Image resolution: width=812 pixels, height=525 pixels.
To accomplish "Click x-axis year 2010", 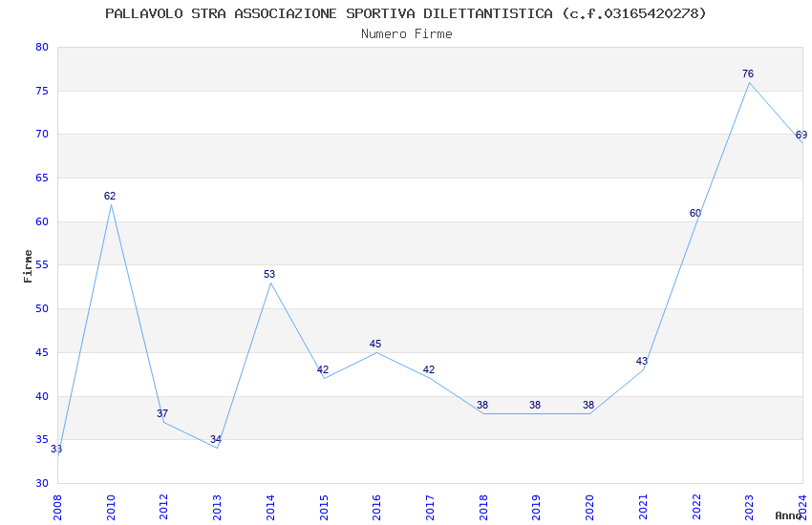I will tap(111, 508).
